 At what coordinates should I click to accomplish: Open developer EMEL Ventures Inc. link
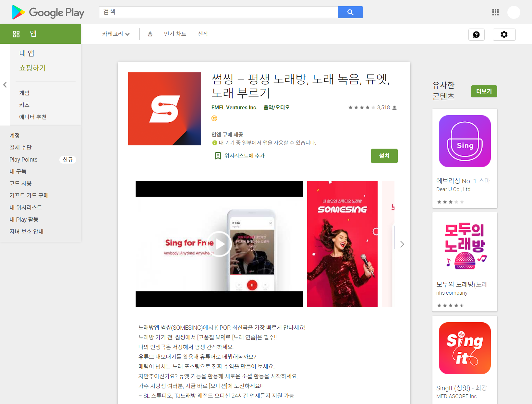pyautogui.click(x=234, y=107)
